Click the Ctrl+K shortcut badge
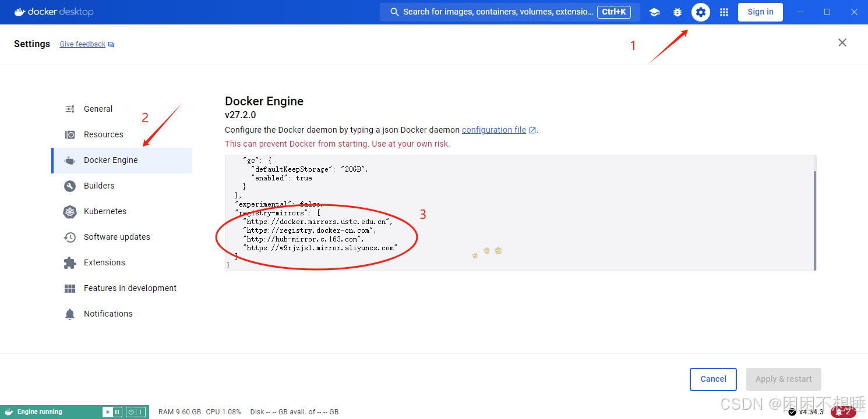Screen dimensions: 868x419 614,12
